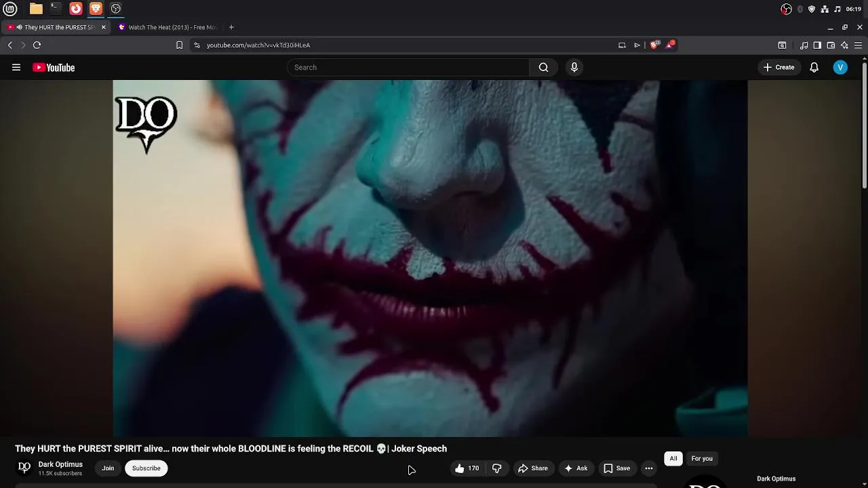Click the video player to pause
Image resolution: width=868 pixels, height=488 pixels.
click(x=430, y=258)
